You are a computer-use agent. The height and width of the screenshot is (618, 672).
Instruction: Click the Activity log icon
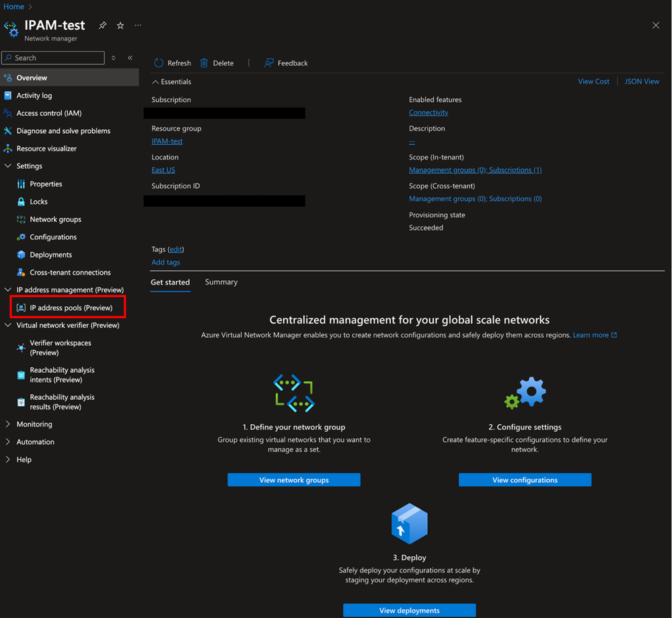[7, 95]
